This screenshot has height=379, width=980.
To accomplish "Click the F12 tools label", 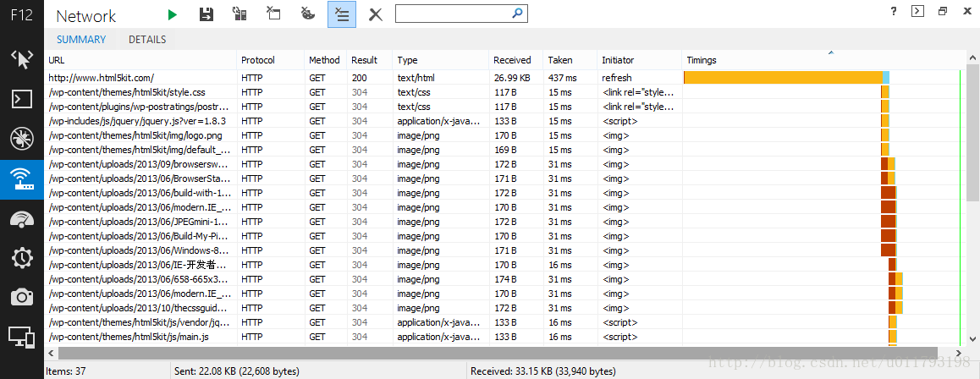I will [x=22, y=15].
